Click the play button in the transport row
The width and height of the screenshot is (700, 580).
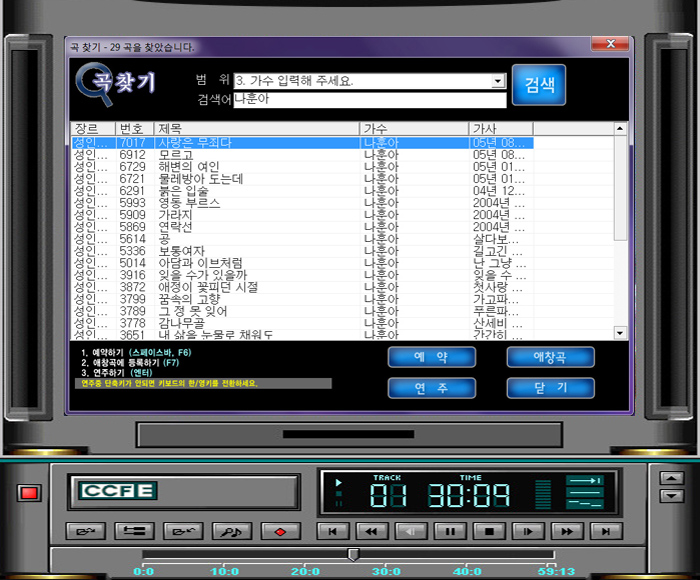(528, 531)
